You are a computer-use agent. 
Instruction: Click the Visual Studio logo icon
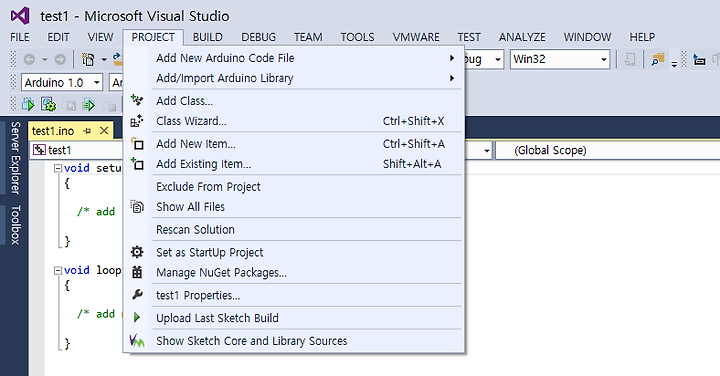point(20,16)
